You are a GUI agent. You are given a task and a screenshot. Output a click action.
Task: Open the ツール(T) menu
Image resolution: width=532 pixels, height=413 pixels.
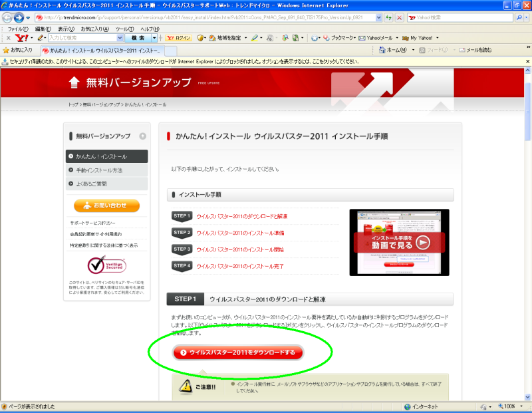click(124, 29)
